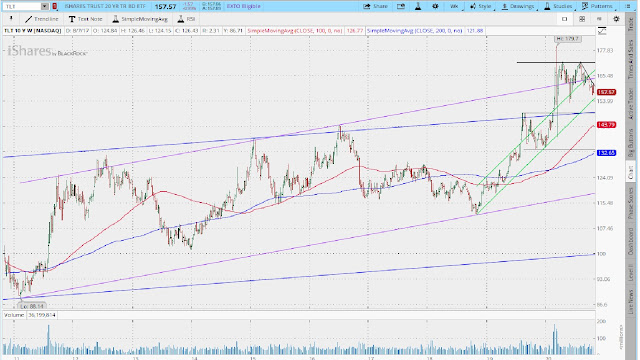The image size is (640, 360).
Task: Select the grid chart layout icon
Action: pyautogui.click(x=582, y=19)
